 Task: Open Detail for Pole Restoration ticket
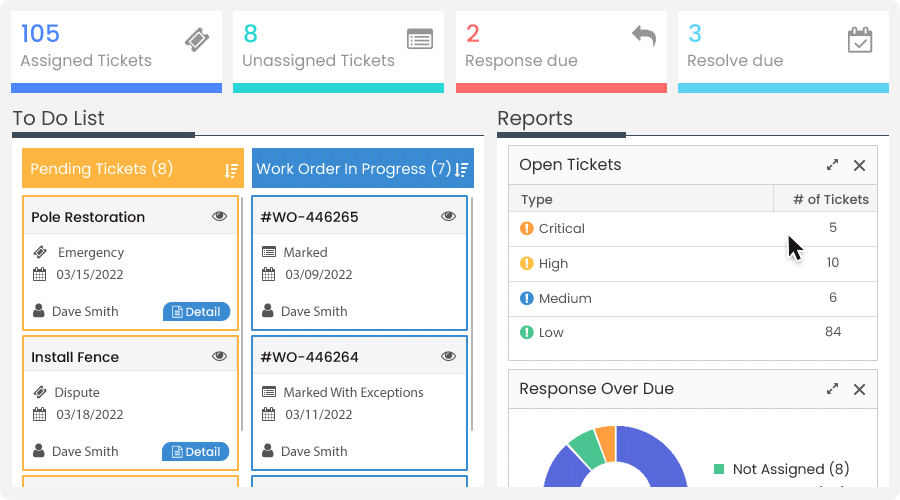(196, 311)
